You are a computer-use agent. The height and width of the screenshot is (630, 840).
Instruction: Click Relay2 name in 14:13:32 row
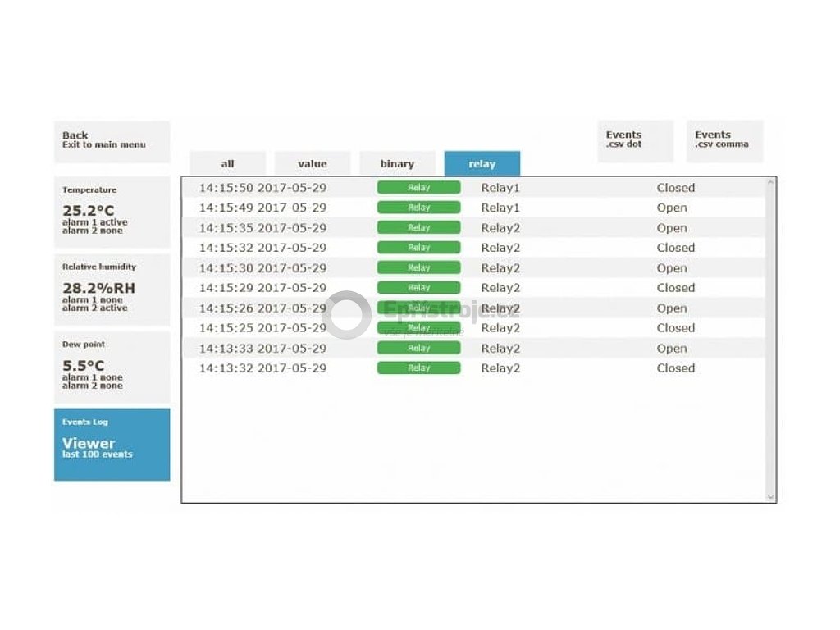(500, 368)
